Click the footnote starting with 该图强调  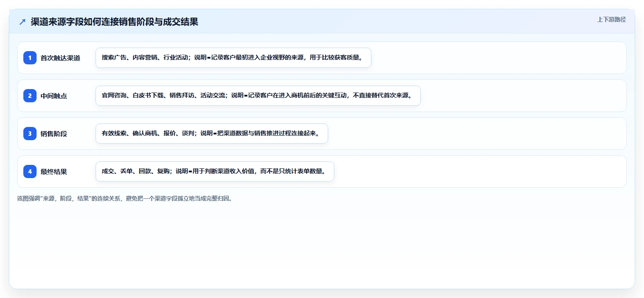click(x=126, y=198)
